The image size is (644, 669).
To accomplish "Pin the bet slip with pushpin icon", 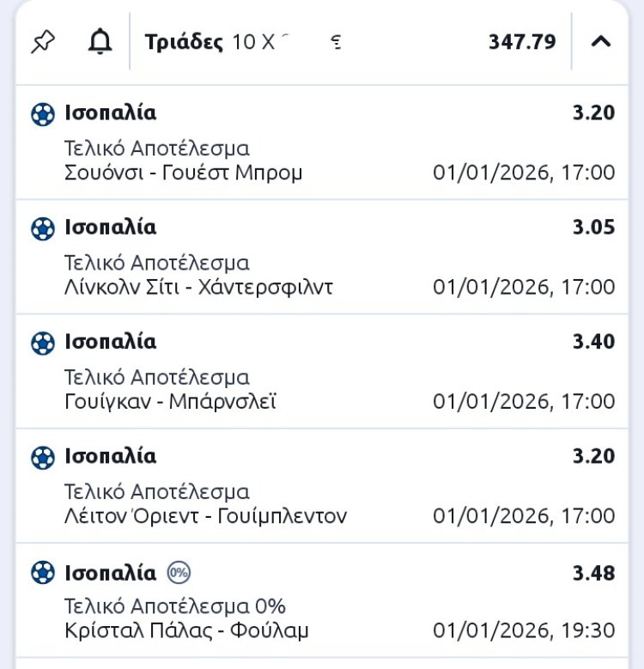I will 42,41.
